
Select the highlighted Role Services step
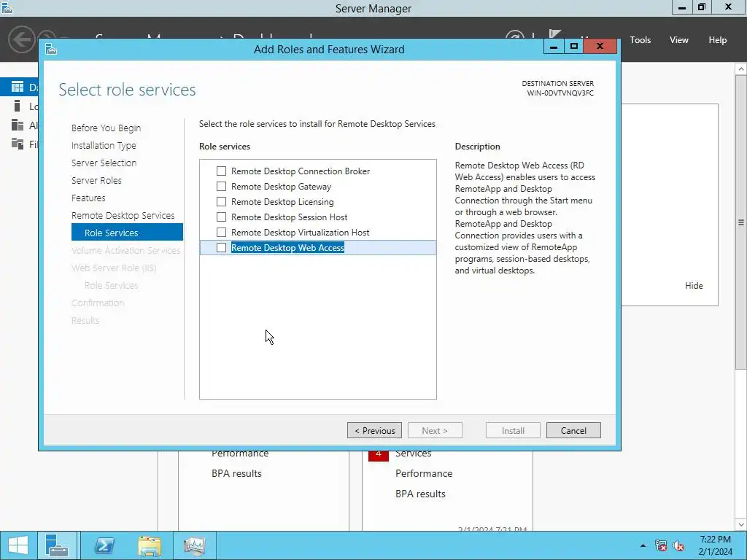(127, 233)
